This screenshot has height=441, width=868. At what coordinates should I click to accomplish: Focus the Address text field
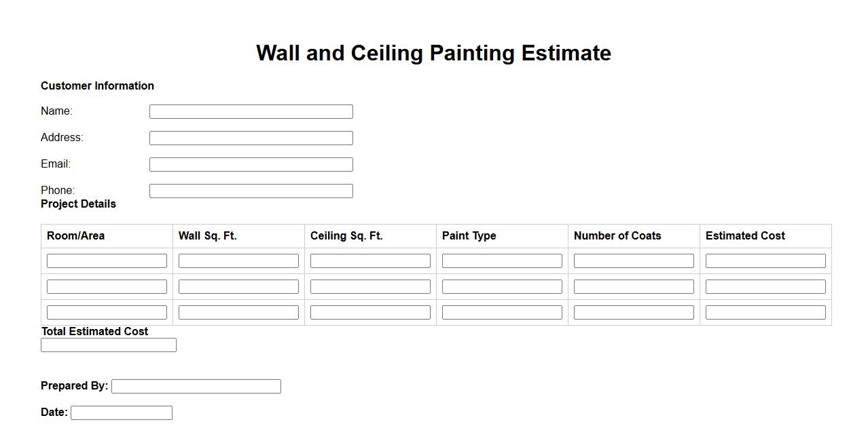tap(251, 138)
